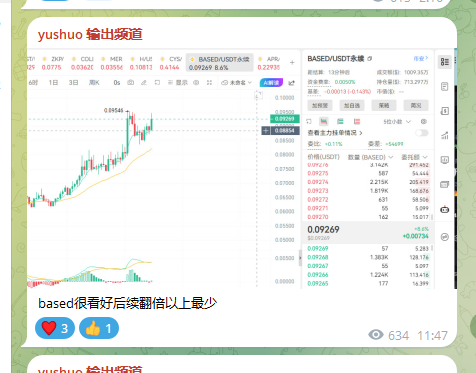Screen dimensions: 476x373
Task: Click the 加预警 alert button
Action: pyautogui.click(x=320, y=105)
